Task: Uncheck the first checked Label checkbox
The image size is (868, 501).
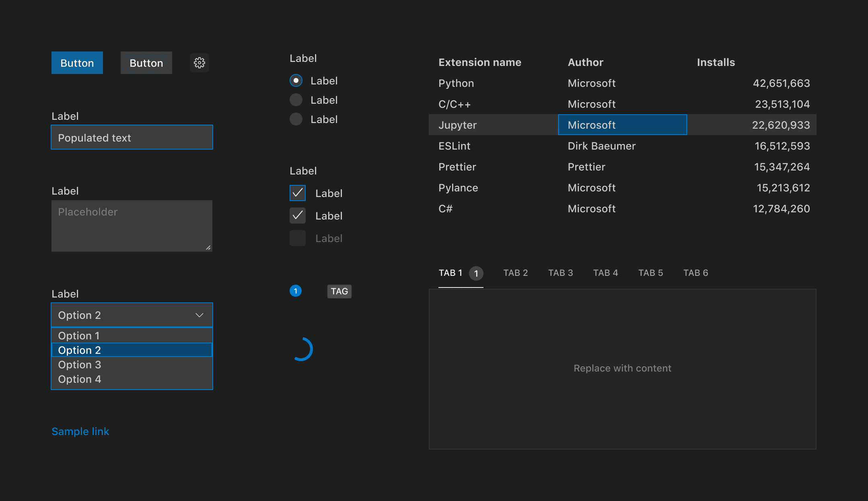Action: pos(297,193)
